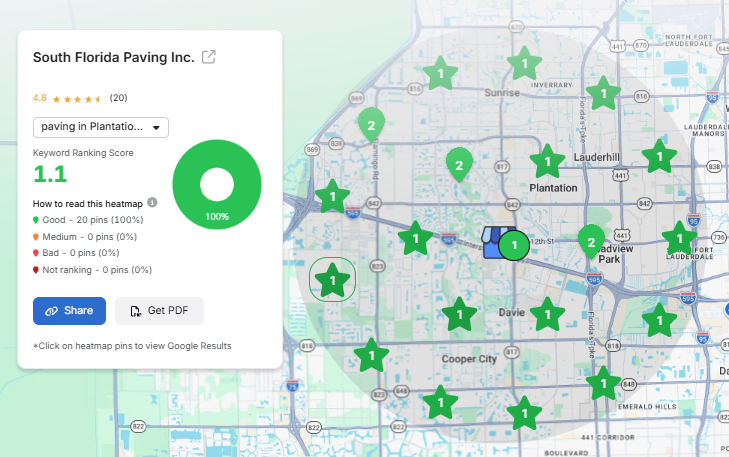The image size is (729, 457).
Task: Click the star pin on I-595 west of the storefront
Action: click(415, 238)
